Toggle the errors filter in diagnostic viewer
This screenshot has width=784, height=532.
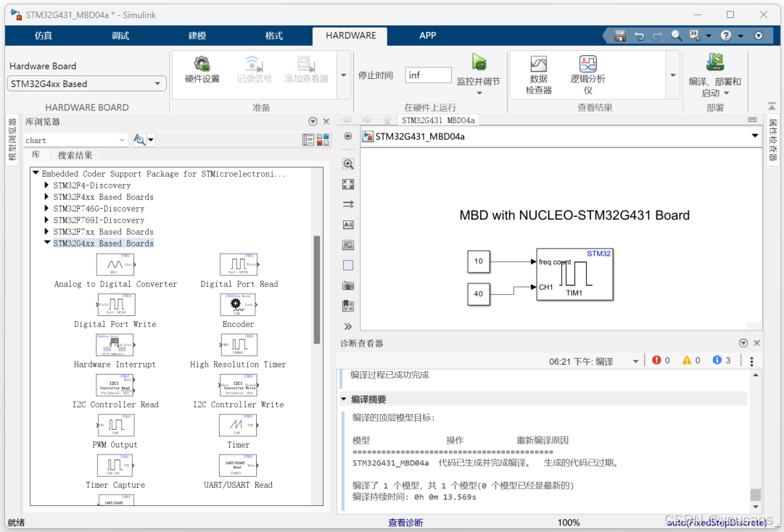[661, 360]
